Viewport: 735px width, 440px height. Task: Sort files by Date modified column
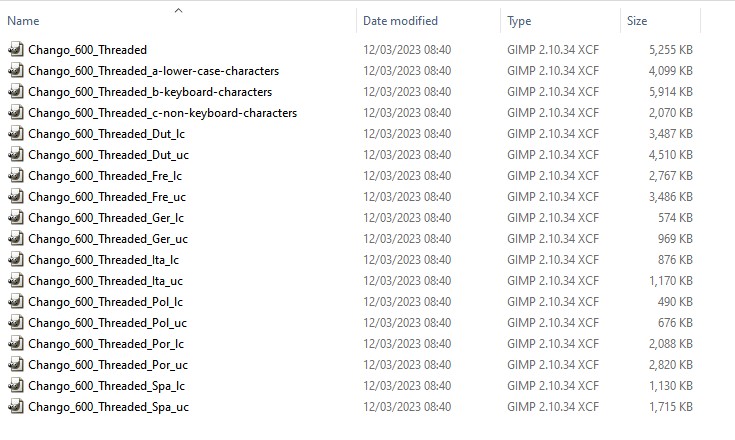[x=400, y=21]
